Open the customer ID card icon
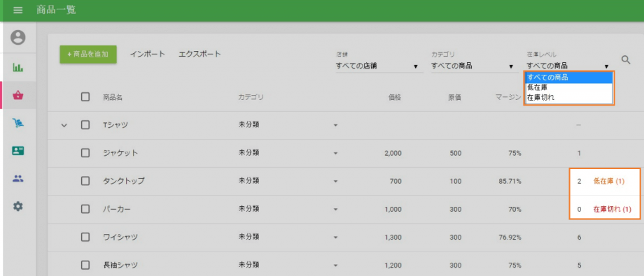Viewport: 644px width, 276px height. point(17,150)
